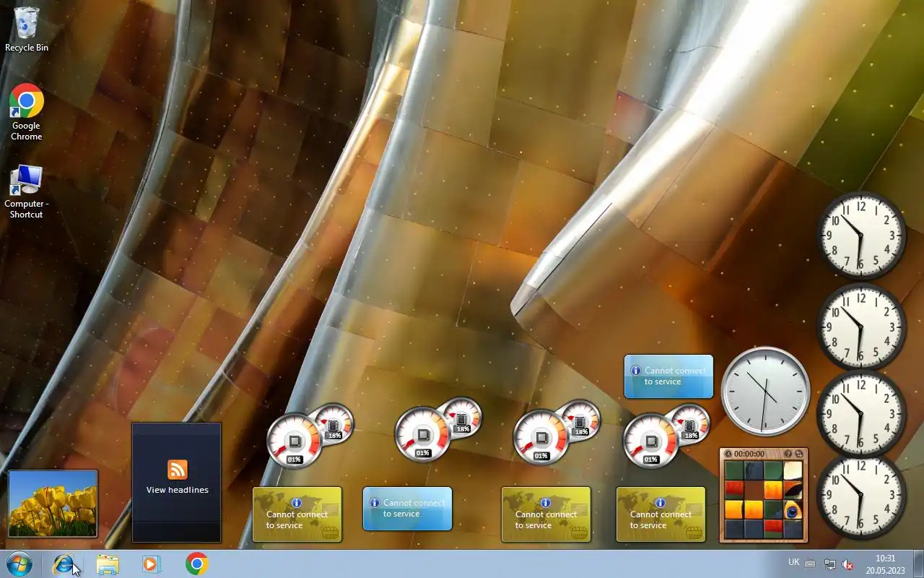Click rightmost yellow currency gadget under CPU meter
Screen dimensions: 924x578
[661, 514]
